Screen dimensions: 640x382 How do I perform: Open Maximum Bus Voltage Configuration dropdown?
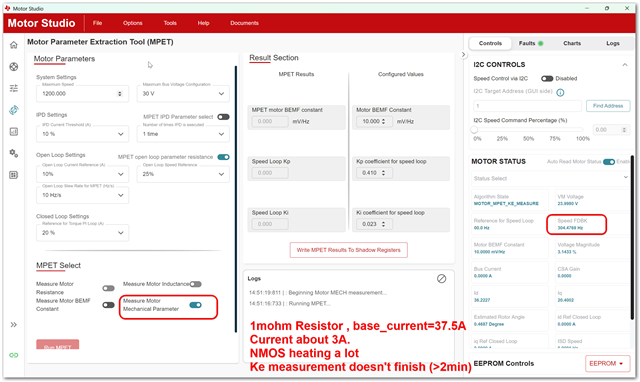pyautogui.click(x=183, y=93)
